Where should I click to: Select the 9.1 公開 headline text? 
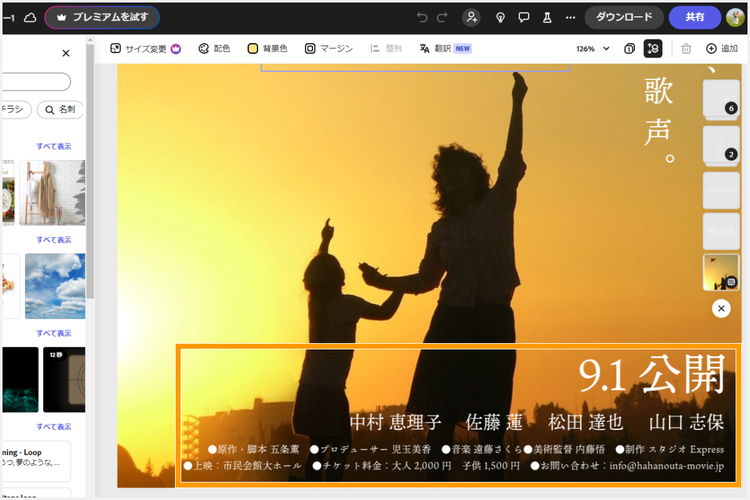(651, 375)
